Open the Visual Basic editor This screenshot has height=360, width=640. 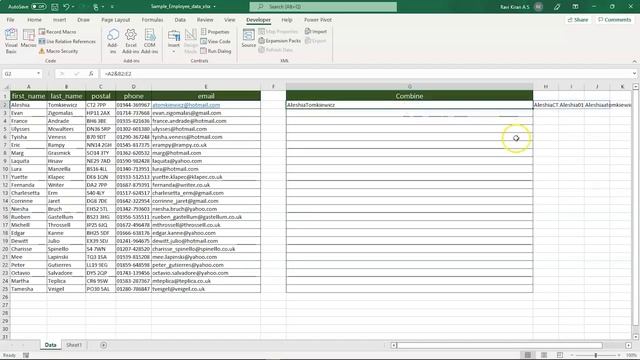[11, 41]
